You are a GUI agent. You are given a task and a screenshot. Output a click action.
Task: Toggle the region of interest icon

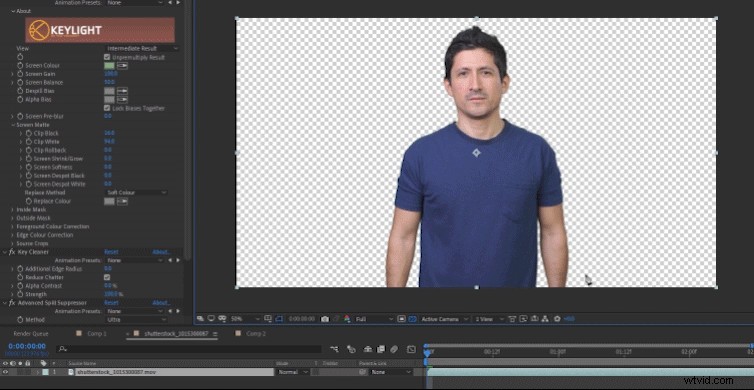268,319
